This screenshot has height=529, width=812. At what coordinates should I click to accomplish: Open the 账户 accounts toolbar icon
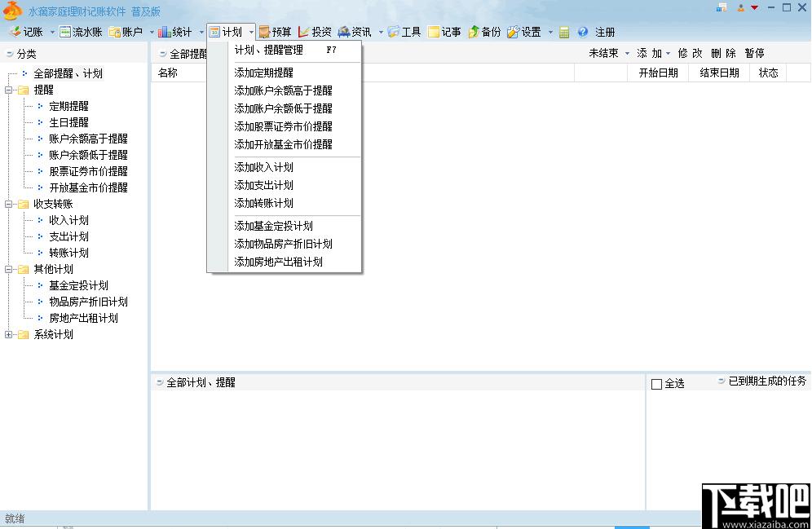point(114,32)
